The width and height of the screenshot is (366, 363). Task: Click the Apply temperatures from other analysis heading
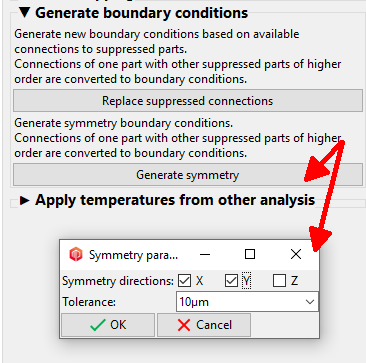(x=175, y=200)
